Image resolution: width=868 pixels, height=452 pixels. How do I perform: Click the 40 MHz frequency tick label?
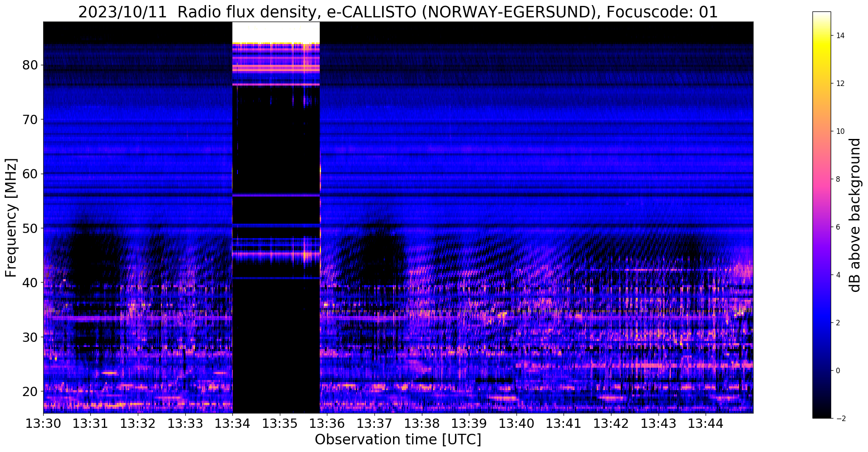[30, 282]
